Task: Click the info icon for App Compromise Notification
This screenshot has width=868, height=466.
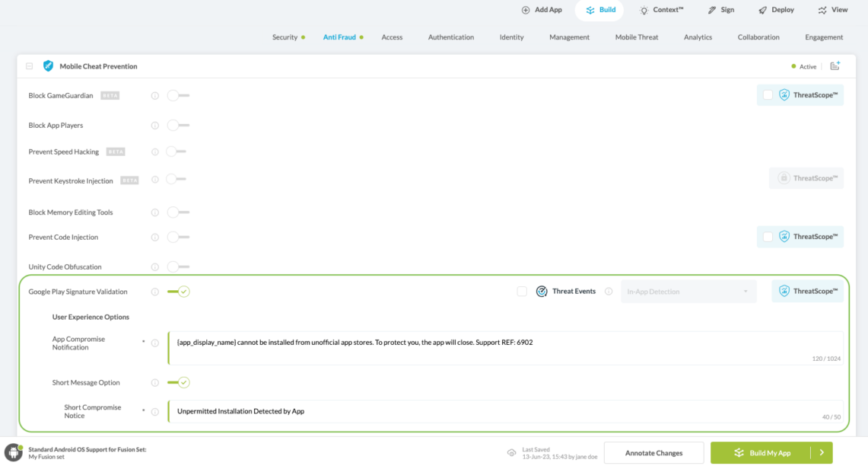Action: [155, 343]
